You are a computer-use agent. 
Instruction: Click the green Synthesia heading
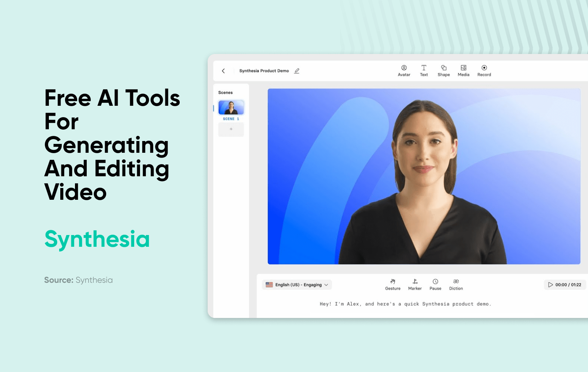tap(97, 240)
